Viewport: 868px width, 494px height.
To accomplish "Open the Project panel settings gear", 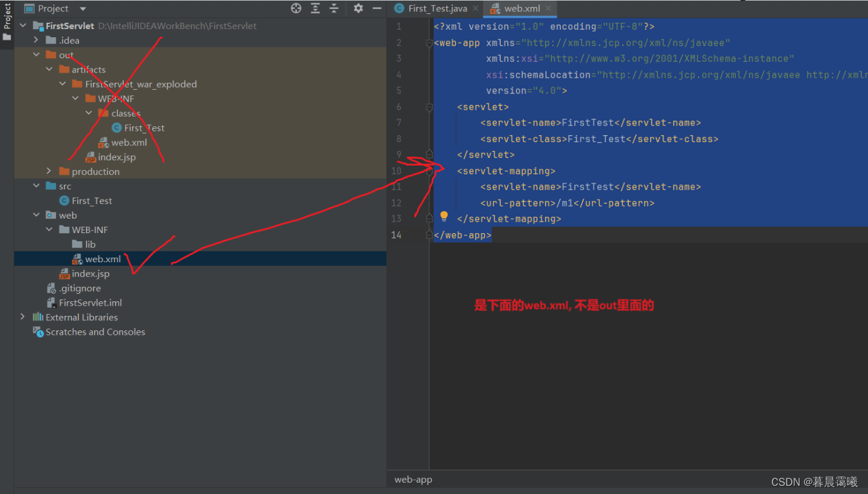I will click(x=358, y=8).
